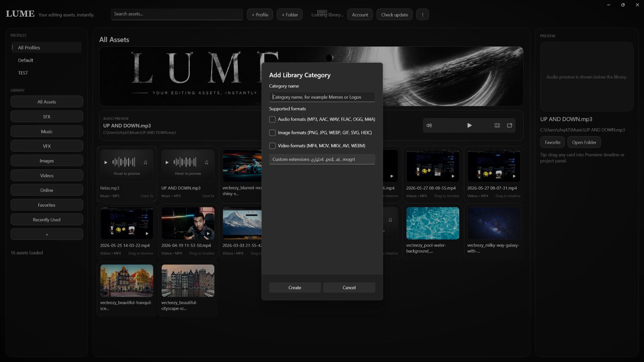Image resolution: width=644 pixels, height=362 pixels.
Task: Open the exclamation mark info button
Action: point(423,15)
